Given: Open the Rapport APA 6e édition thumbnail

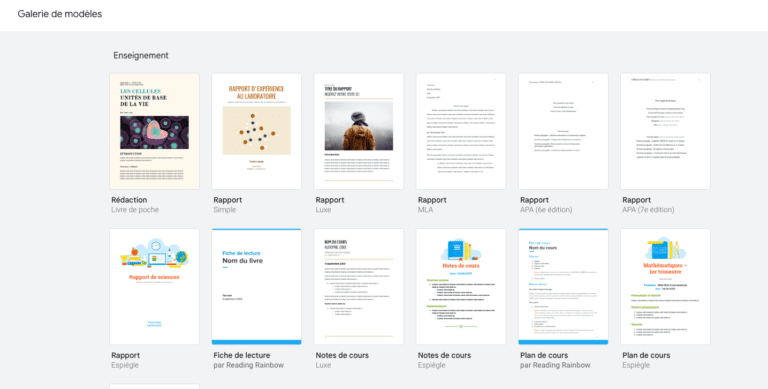Looking at the screenshot, I should [x=563, y=131].
